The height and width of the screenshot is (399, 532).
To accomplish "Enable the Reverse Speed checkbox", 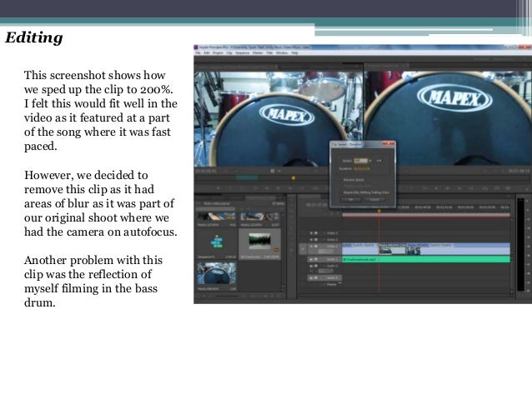I will coord(342,180).
